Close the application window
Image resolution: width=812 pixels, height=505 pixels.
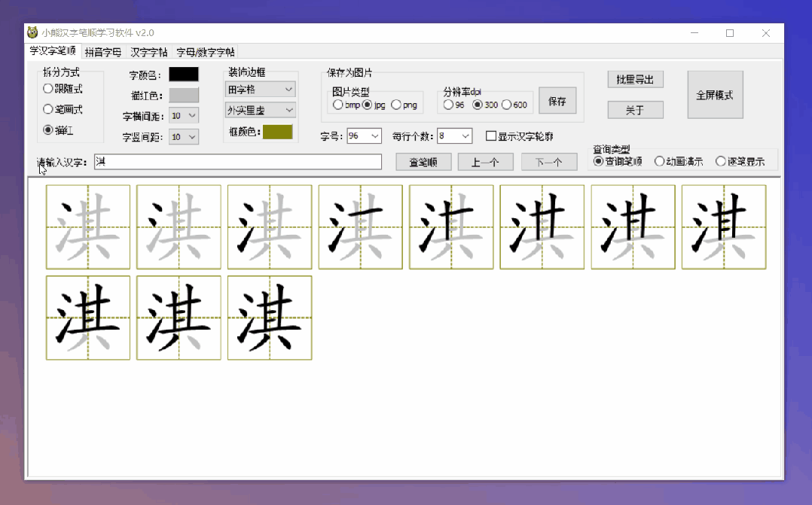click(x=766, y=32)
